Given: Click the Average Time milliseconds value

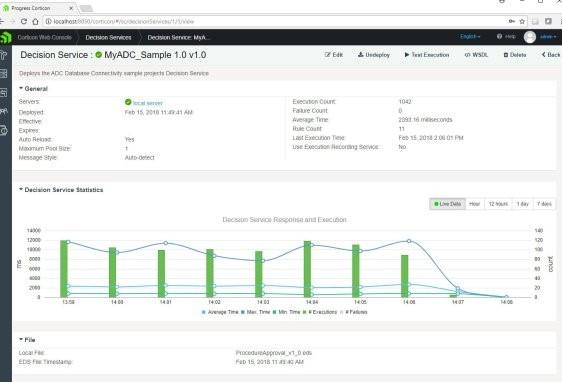Looking at the screenshot, I should click(425, 120).
